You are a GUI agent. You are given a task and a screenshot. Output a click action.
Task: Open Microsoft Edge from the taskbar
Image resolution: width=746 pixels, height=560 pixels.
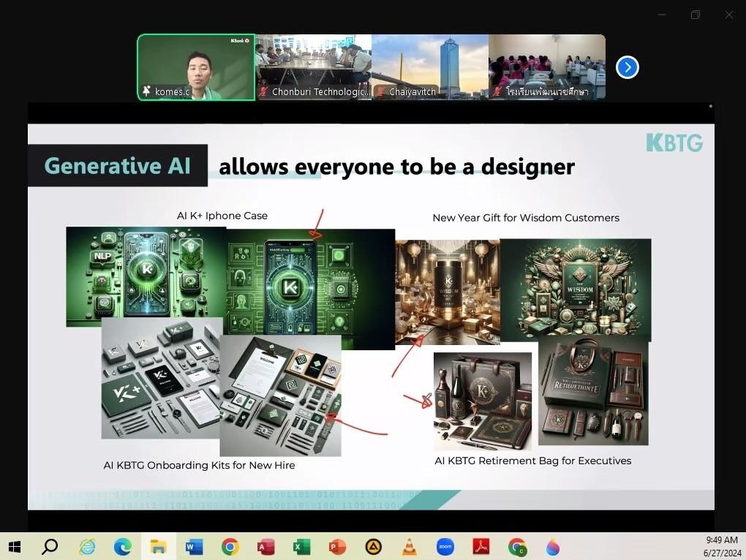(123, 546)
